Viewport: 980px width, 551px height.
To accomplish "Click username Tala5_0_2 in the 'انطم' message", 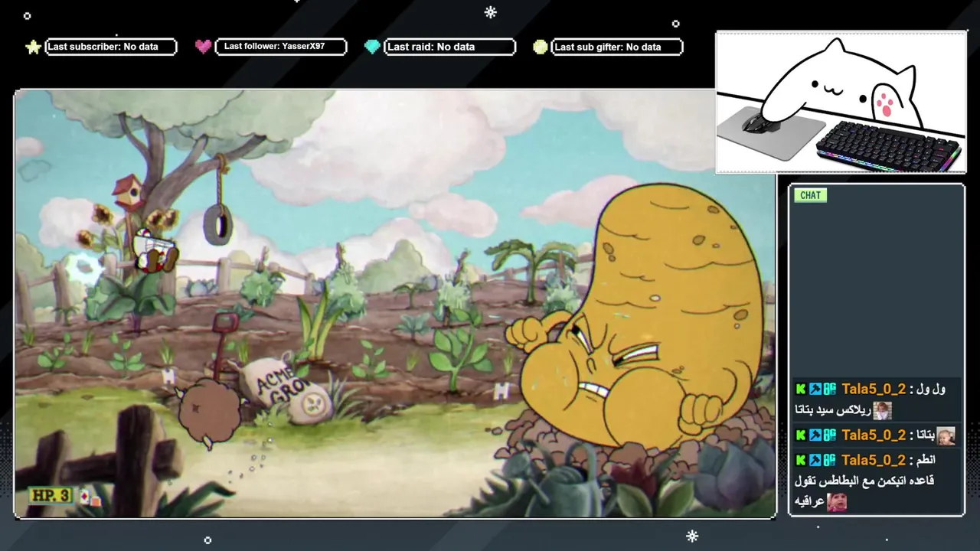I will click(x=874, y=460).
